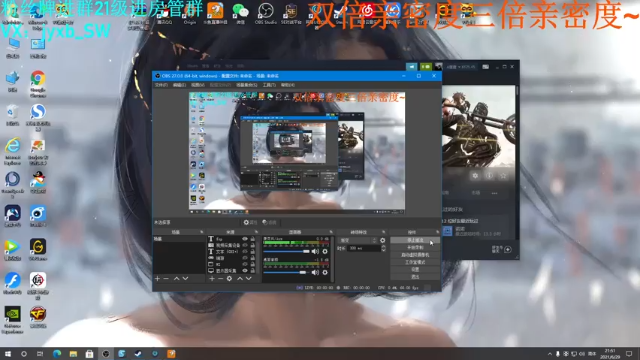Open transition properties gear in Scene Transitions
640x360 pixels.
[382, 240]
